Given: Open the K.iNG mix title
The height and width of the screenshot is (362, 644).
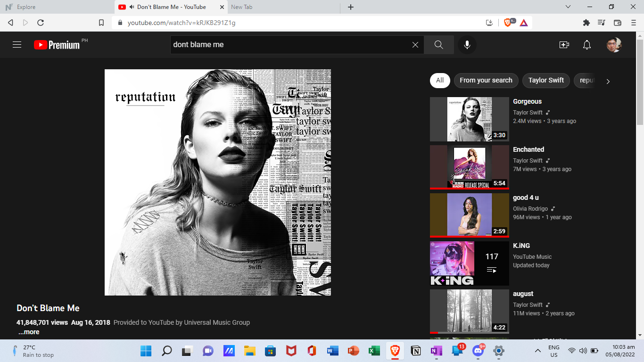Looking at the screenshot, I should pos(521,246).
